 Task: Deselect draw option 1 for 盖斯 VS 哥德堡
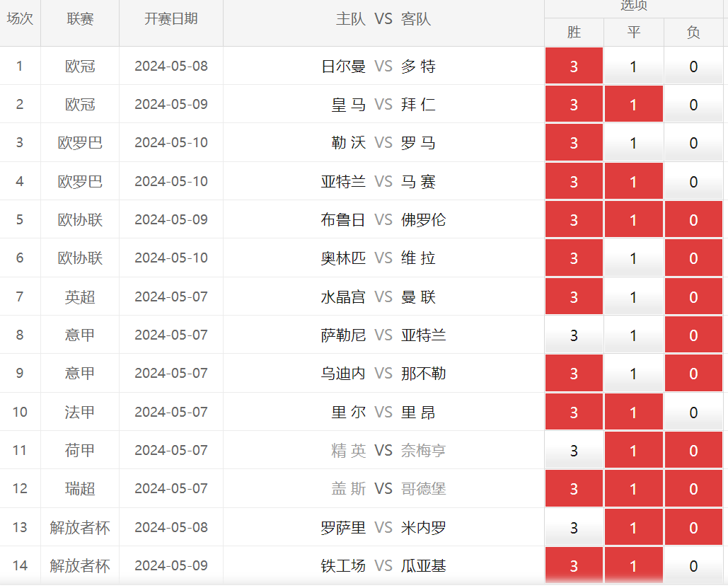click(x=633, y=488)
